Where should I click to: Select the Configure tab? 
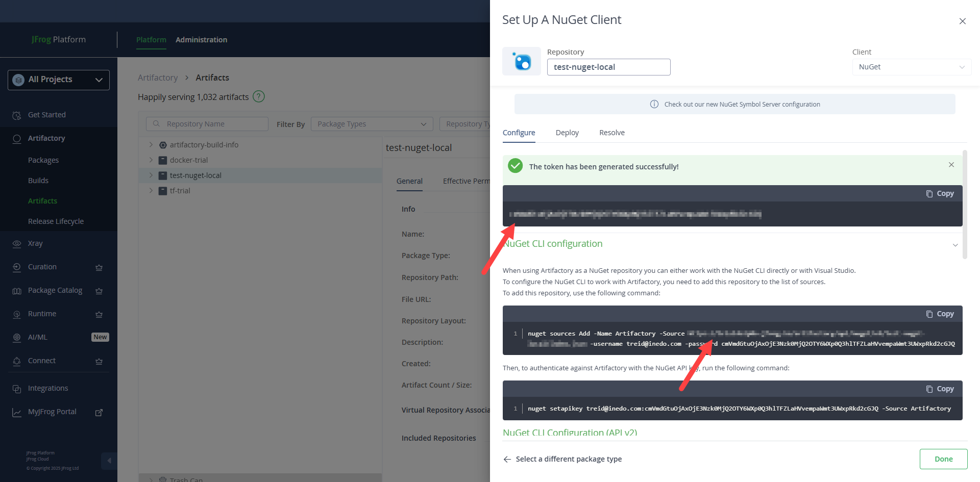[519, 133]
